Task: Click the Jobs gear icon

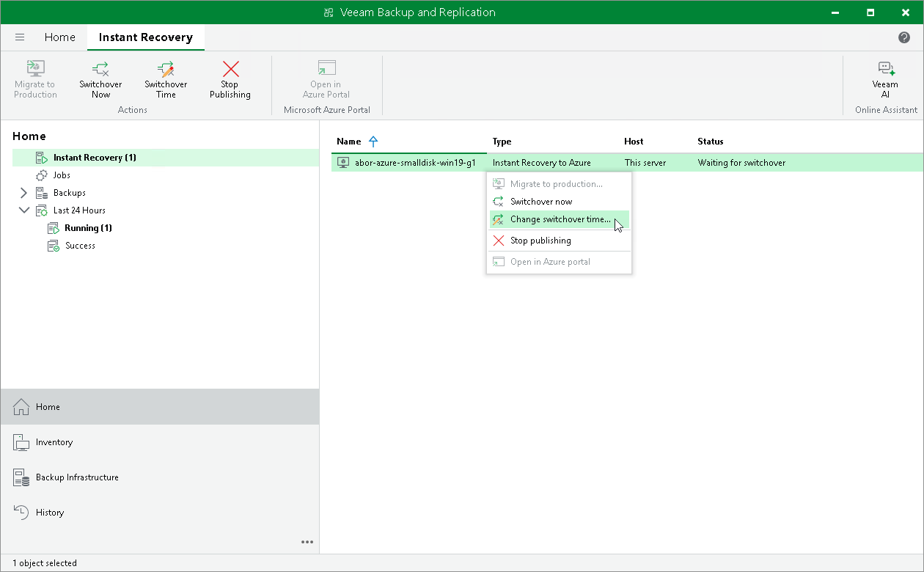Action: click(x=42, y=175)
